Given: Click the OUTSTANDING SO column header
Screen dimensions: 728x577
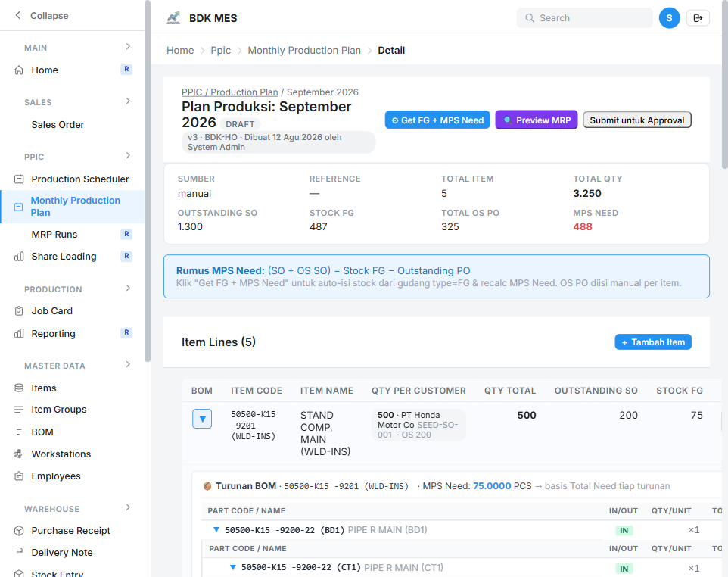Looking at the screenshot, I should coord(596,391).
